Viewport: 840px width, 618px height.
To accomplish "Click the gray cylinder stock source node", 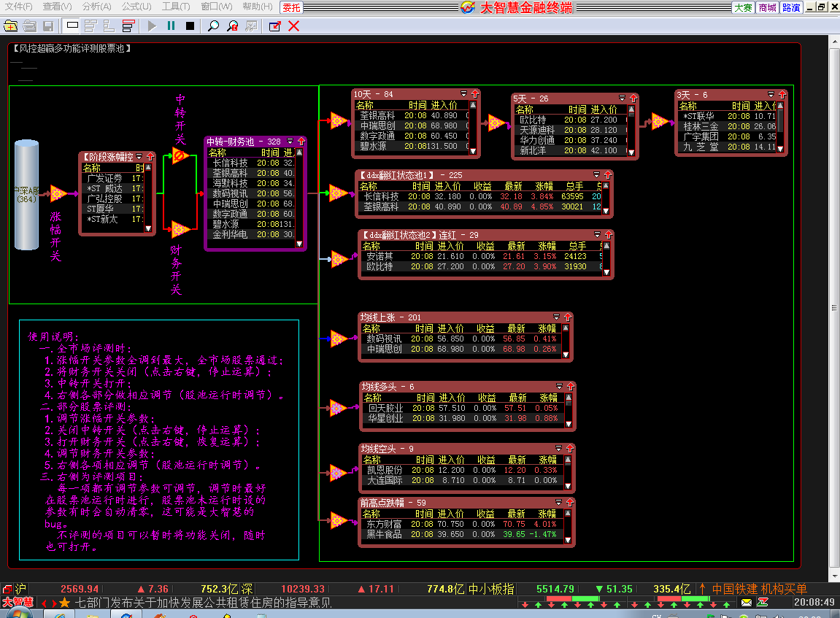I will point(26,195).
